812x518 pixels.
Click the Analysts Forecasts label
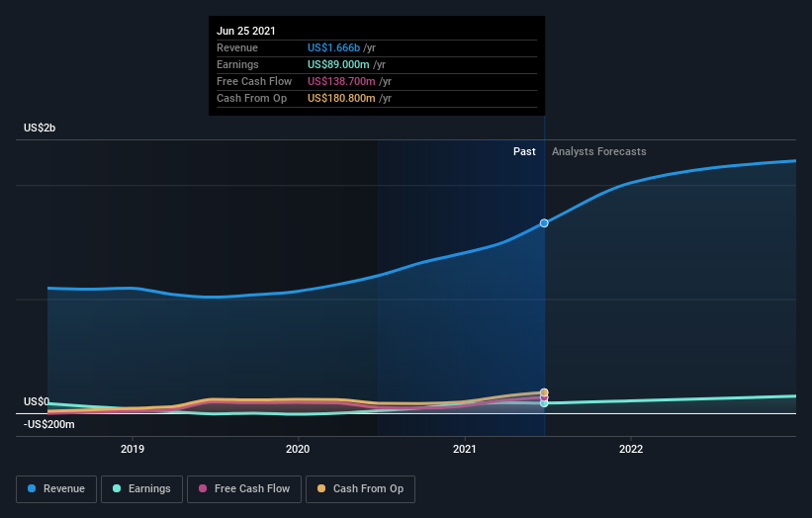598,151
